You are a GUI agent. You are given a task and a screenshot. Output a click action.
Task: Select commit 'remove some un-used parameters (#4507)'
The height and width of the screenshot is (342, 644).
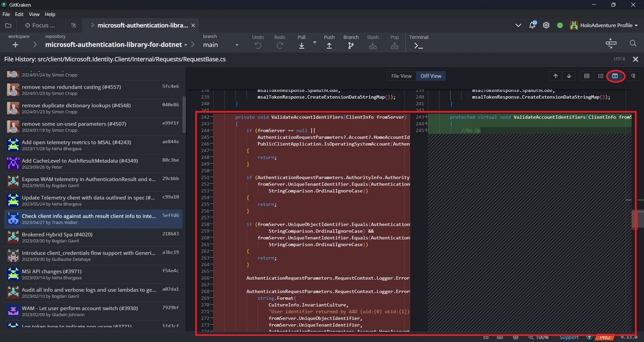point(93,127)
